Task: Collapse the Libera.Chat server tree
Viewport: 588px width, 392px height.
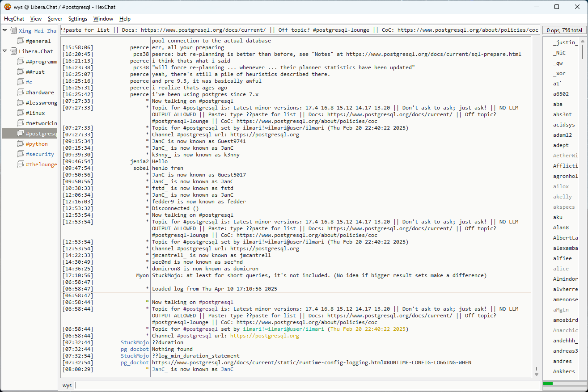Action: point(5,51)
